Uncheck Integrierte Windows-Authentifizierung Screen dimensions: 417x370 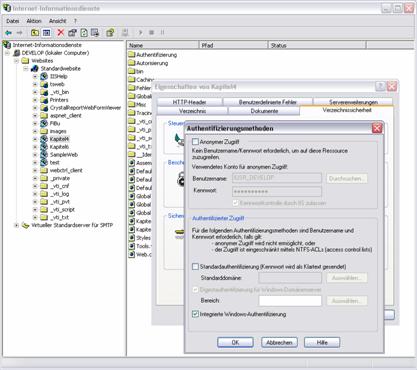pyautogui.click(x=196, y=314)
